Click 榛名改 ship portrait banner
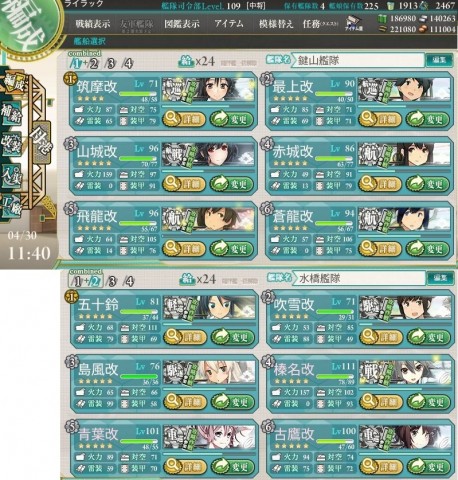Screen dimensions: 458x480 405,373
